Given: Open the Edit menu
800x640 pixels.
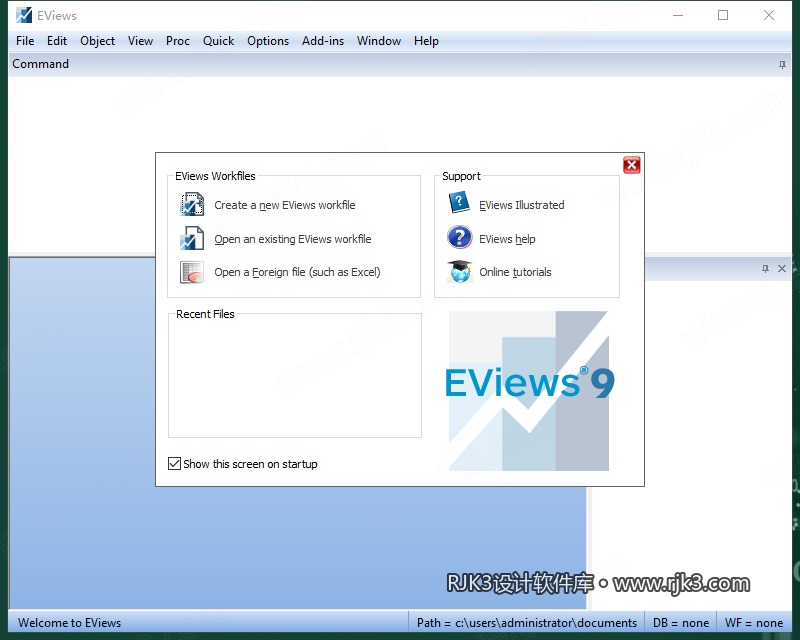Looking at the screenshot, I should tap(57, 41).
